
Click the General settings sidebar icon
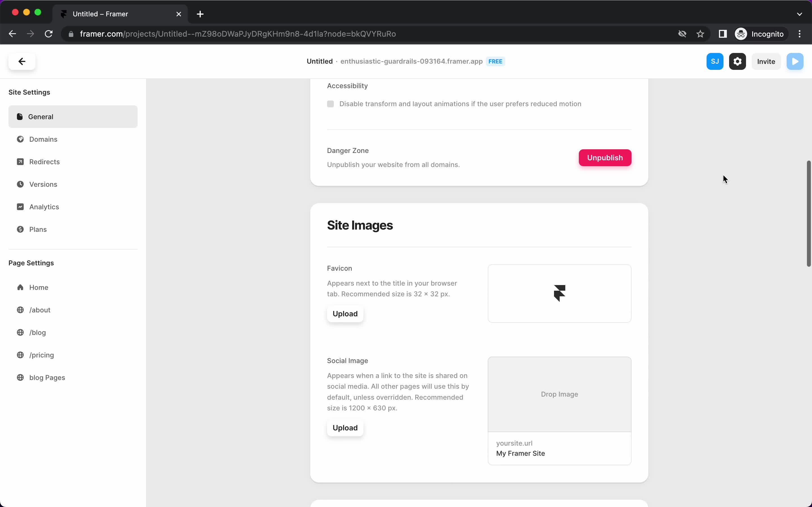point(20,116)
